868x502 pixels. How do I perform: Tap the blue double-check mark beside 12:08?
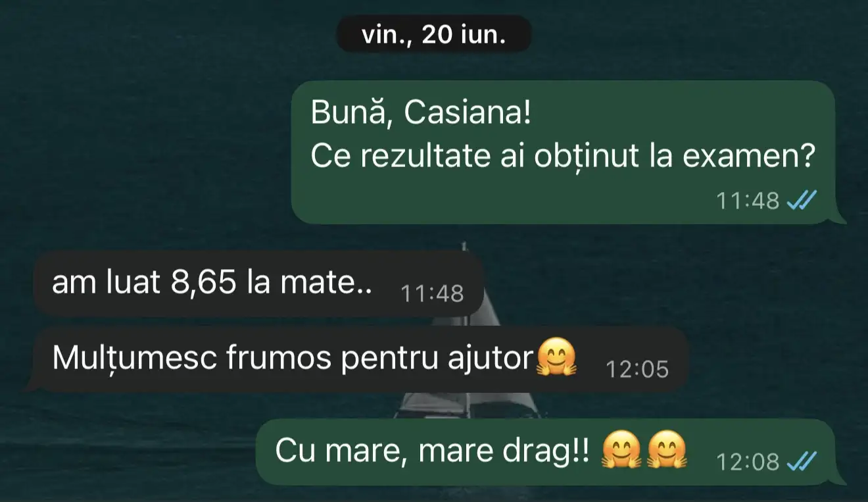802,461
